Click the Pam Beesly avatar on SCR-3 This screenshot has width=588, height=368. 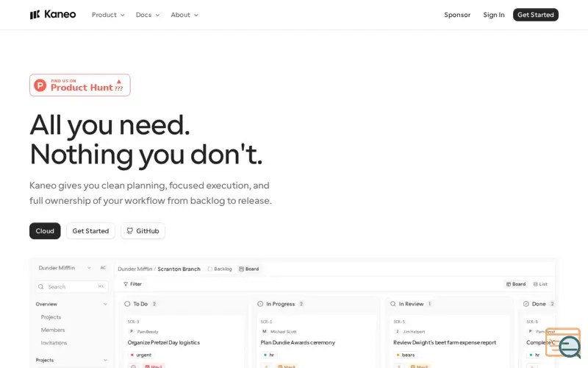pos(132,332)
